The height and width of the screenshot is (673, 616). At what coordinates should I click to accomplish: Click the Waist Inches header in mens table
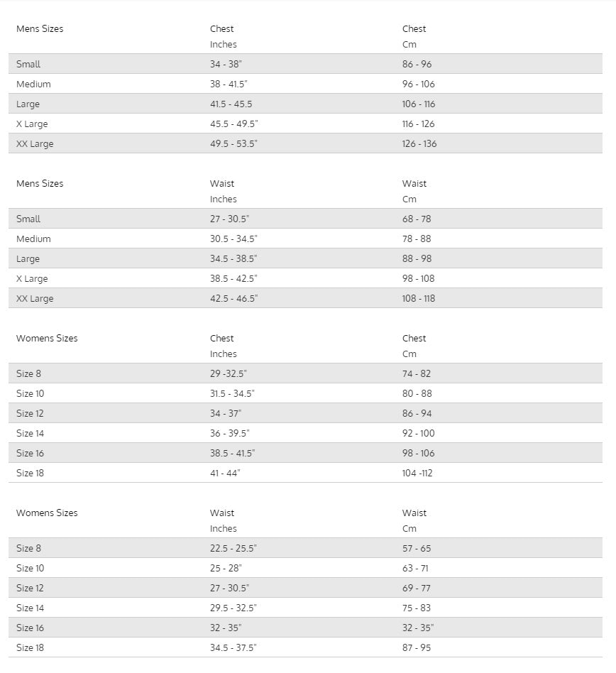223,191
